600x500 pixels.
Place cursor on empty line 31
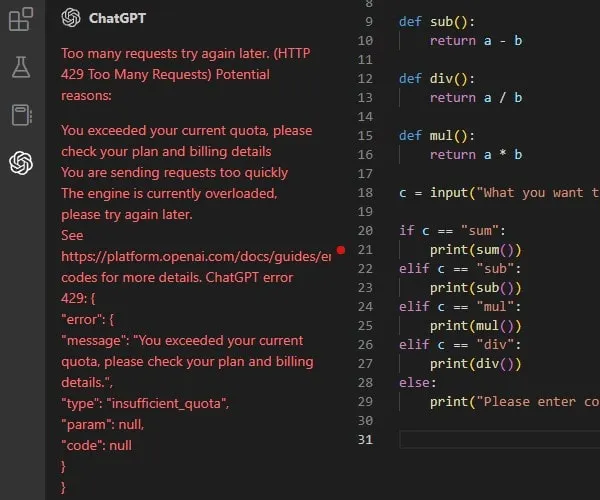499,439
